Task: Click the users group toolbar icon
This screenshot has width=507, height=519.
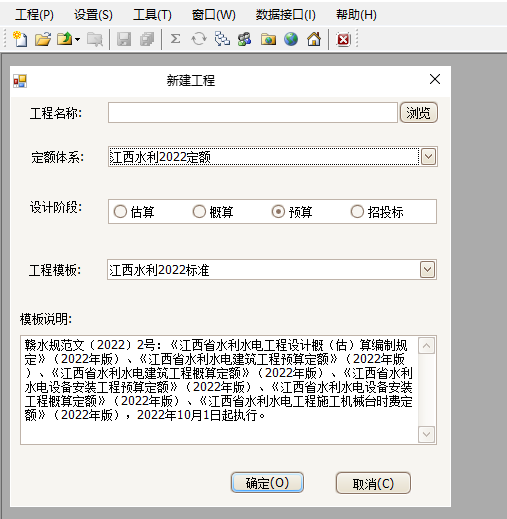Action: [244, 39]
